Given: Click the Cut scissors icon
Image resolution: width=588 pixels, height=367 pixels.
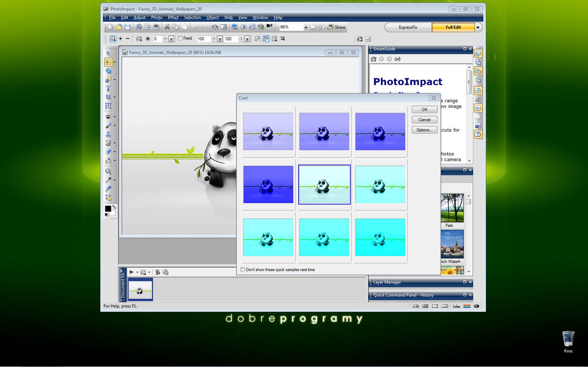Looking at the screenshot, I should point(167,27).
